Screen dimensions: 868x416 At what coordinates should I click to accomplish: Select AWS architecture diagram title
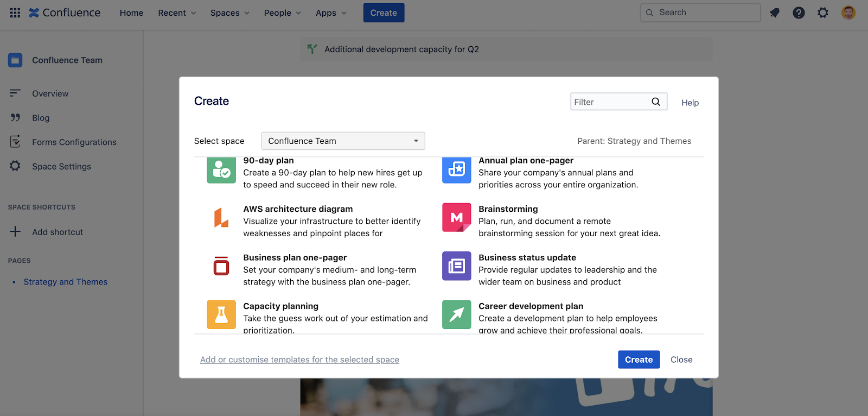(x=298, y=209)
